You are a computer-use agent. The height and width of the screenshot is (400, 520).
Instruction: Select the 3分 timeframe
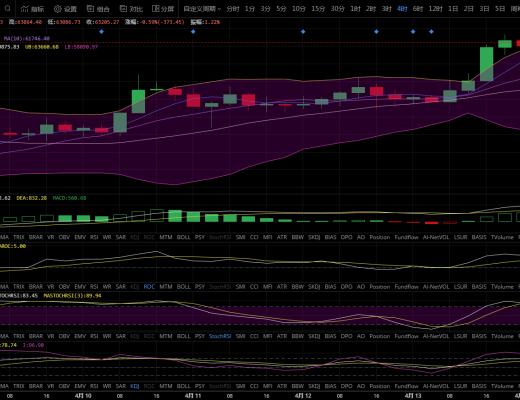[265, 9]
